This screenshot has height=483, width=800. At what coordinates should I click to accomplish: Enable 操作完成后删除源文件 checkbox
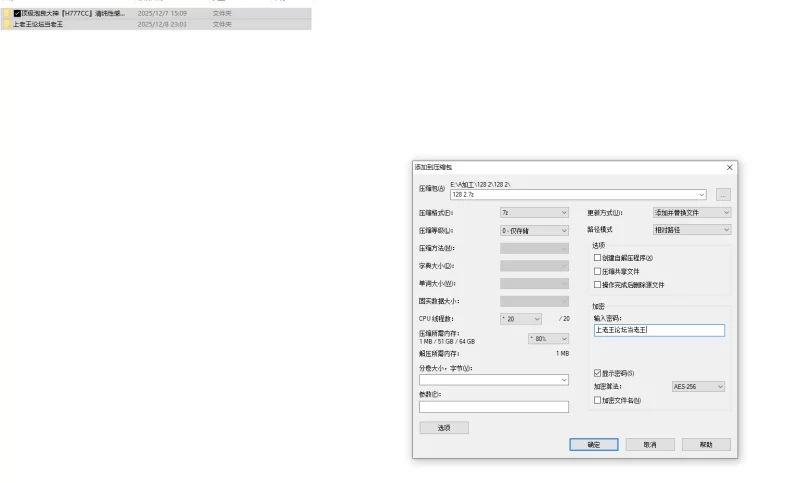[x=597, y=285]
